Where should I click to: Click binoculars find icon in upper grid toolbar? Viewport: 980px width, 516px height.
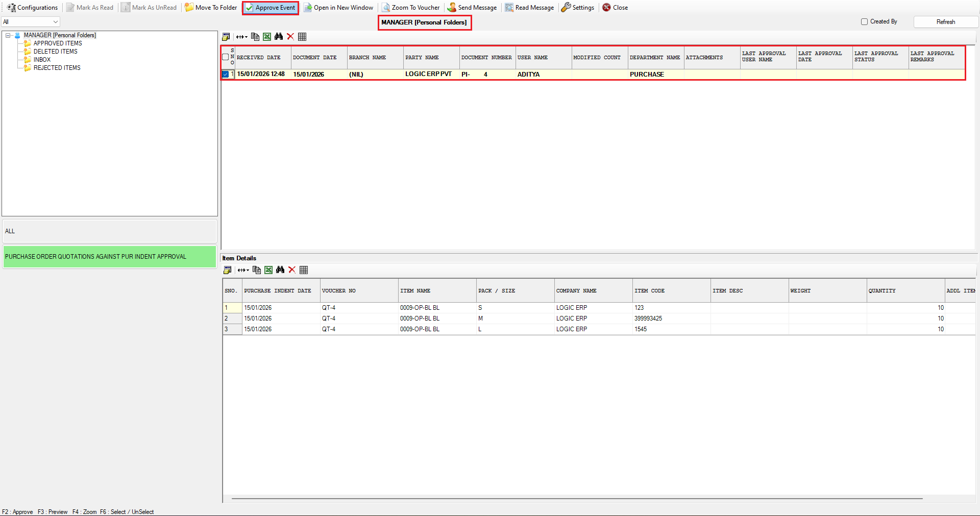(x=279, y=37)
